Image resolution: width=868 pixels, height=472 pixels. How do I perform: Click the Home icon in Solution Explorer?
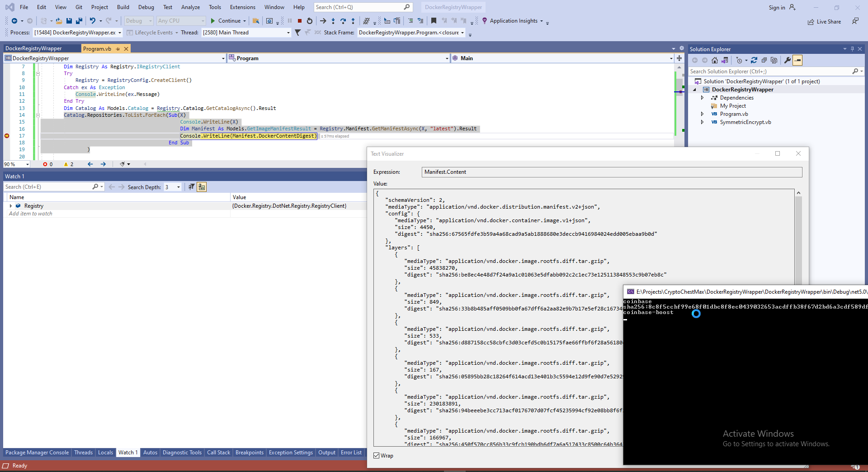[715, 60]
